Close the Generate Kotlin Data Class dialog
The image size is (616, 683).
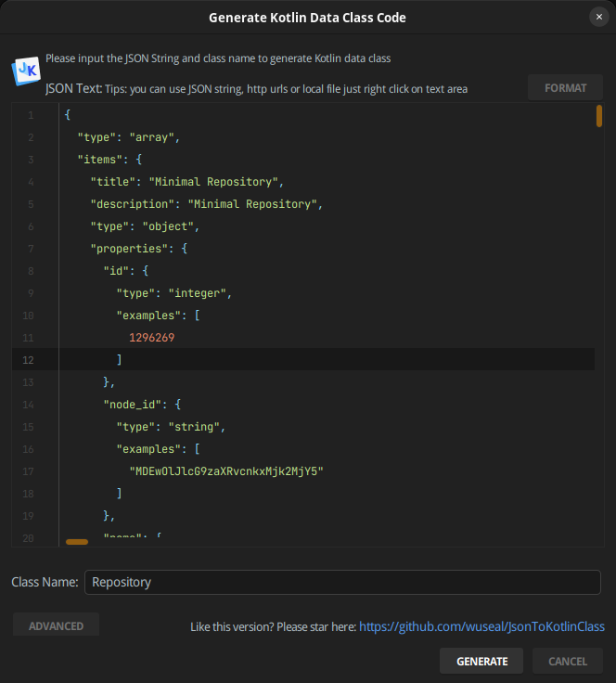click(x=598, y=17)
